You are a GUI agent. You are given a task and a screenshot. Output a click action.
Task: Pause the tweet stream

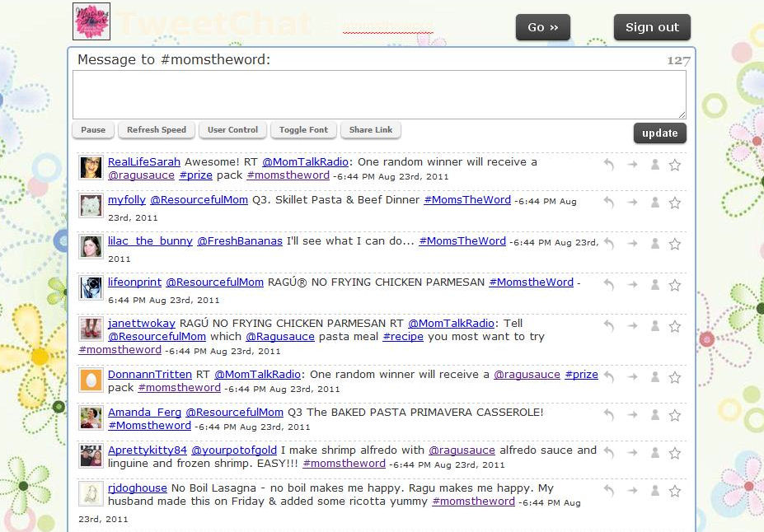coord(93,130)
